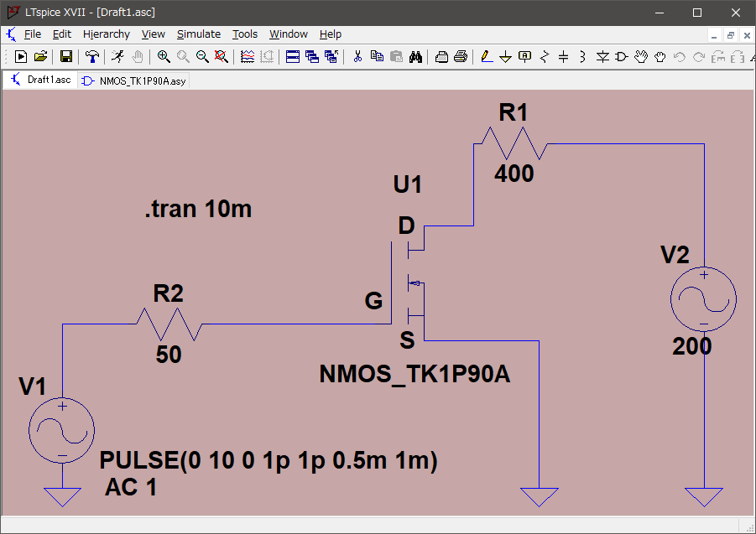The width and height of the screenshot is (756, 534).
Task: Select the ground symbol under V1
Action: click(x=62, y=497)
